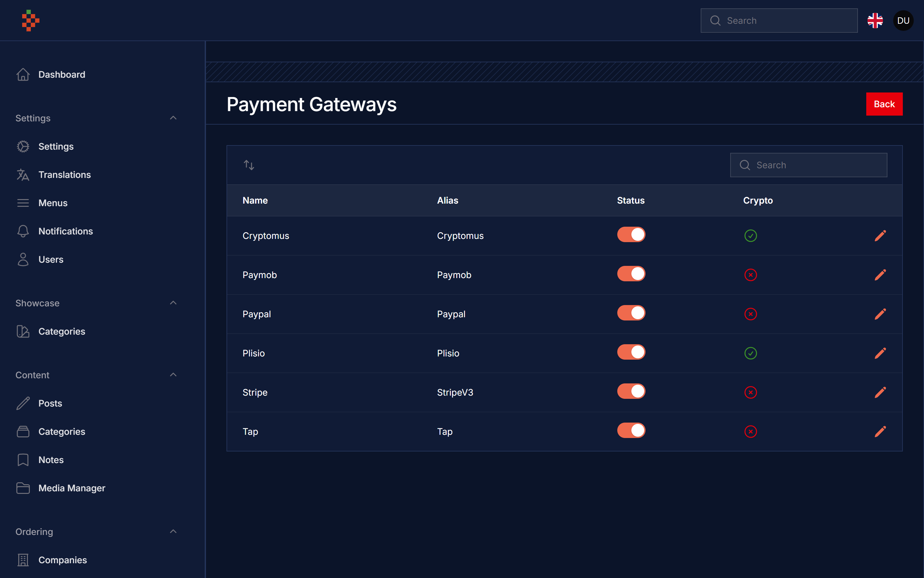Click the sort arrows icon above table
Image resolution: width=924 pixels, height=578 pixels.
(x=249, y=165)
